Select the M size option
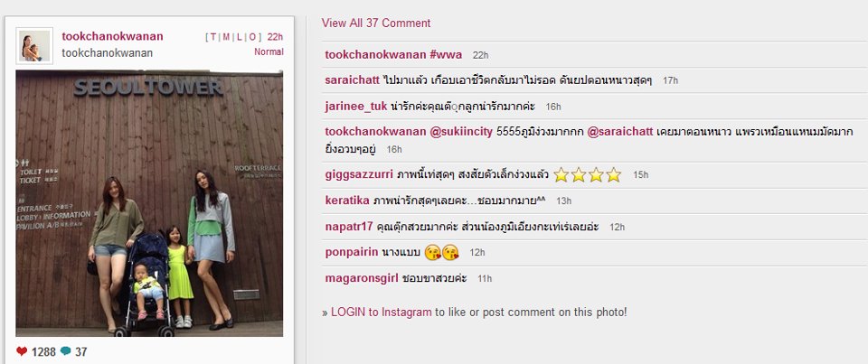The width and height of the screenshot is (868, 364). point(226,37)
